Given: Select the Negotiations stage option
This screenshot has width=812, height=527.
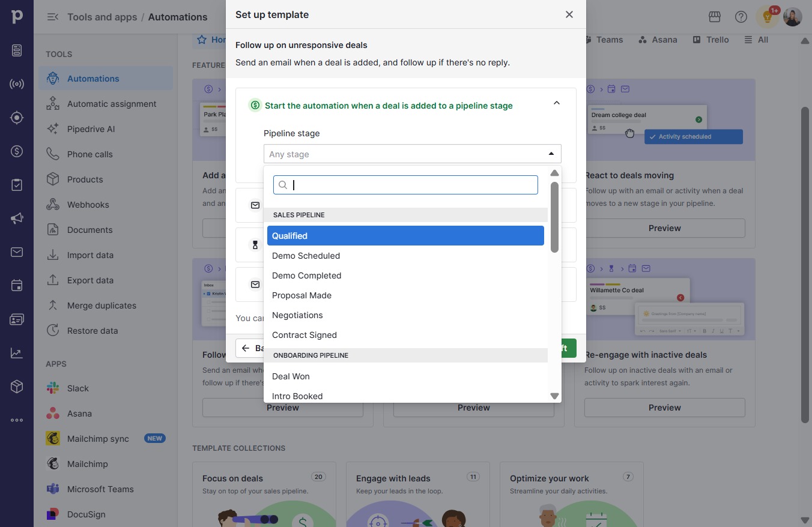Looking at the screenshot, I should click(405, 315).
